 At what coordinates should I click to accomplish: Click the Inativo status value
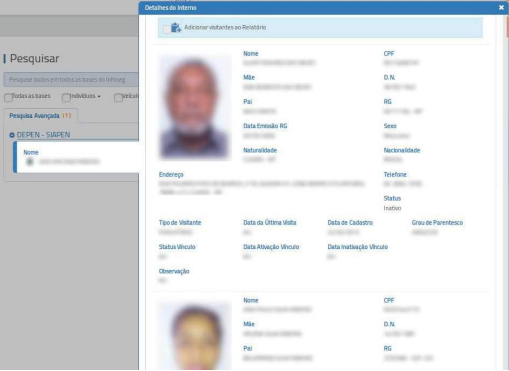(392, 208)
